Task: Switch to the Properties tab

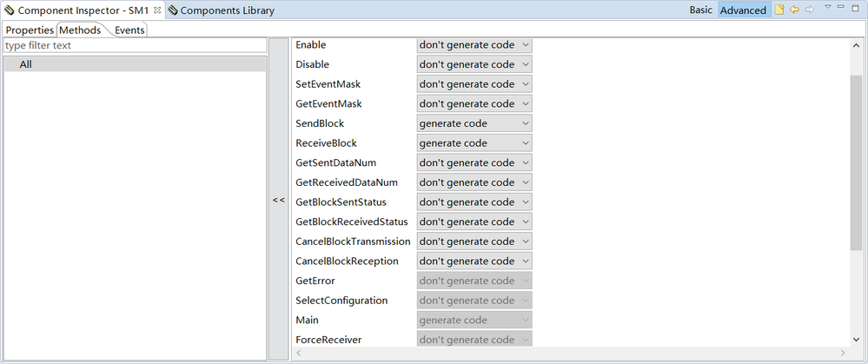Action: (x=30, y=30)
